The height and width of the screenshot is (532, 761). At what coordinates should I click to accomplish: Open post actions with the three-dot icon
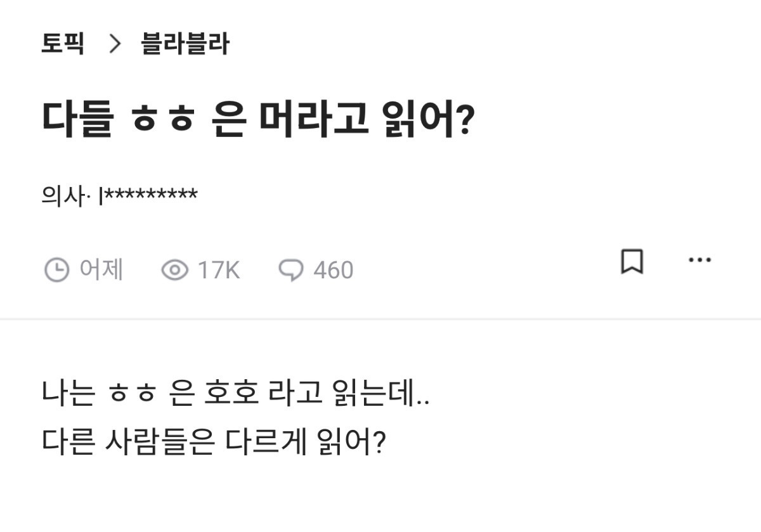[x=700, y=259]
